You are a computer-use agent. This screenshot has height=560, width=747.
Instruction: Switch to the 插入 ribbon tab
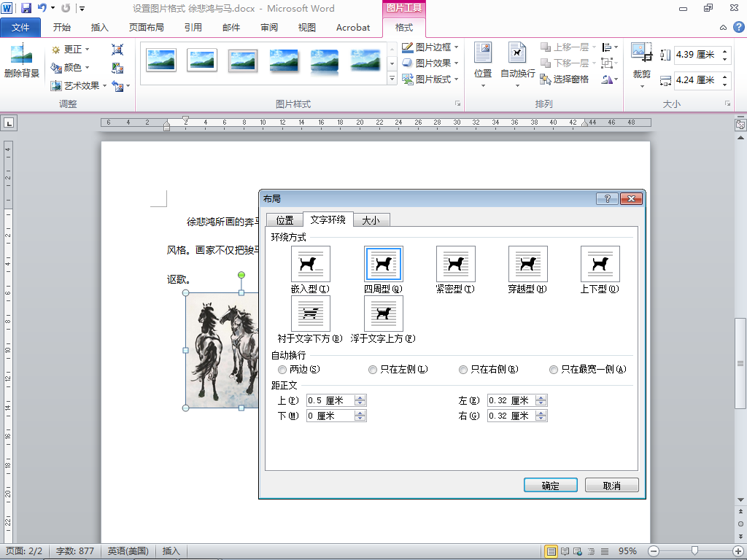click(x=99, y=28)
